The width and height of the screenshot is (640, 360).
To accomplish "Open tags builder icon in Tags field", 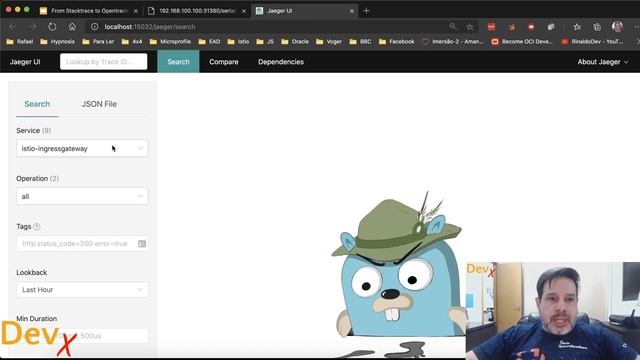I will point(142,244).
